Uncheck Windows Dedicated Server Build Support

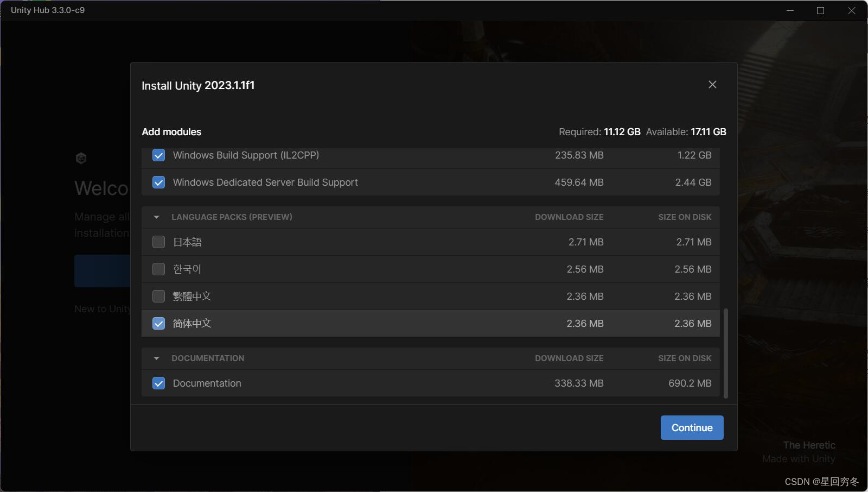tap(158, 182)
